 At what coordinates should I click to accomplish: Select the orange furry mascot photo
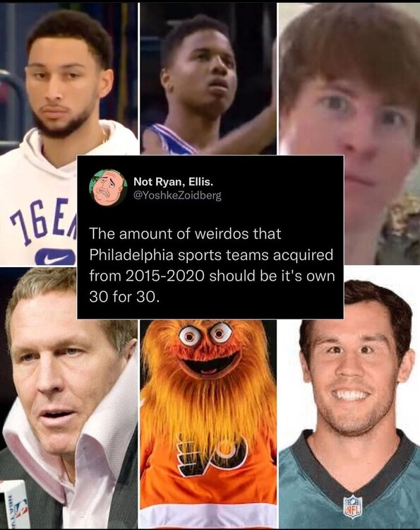pos(208,424)
